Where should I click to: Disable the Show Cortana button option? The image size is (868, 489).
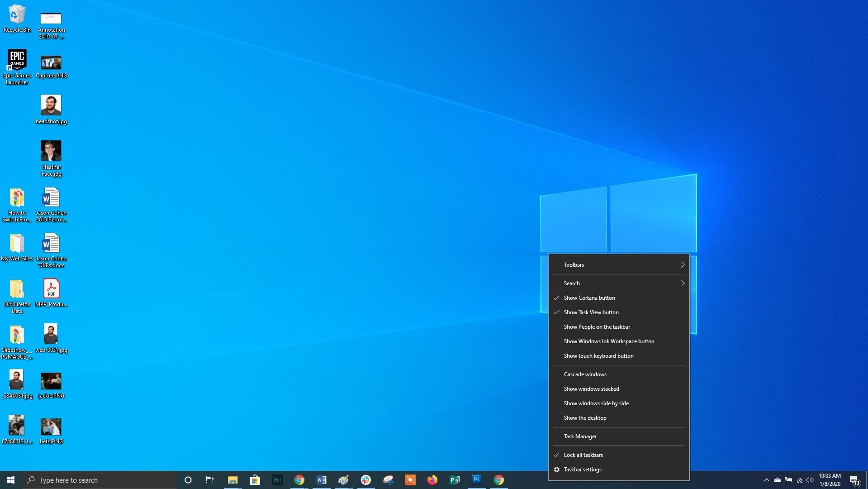tap(589, 297)
